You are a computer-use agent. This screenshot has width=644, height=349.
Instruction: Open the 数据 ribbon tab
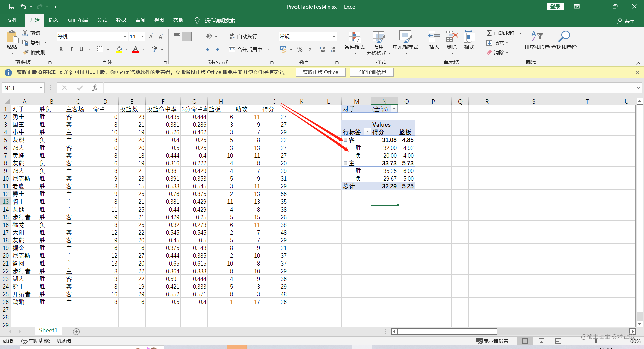pyautogui.click(x=121, y=20)
